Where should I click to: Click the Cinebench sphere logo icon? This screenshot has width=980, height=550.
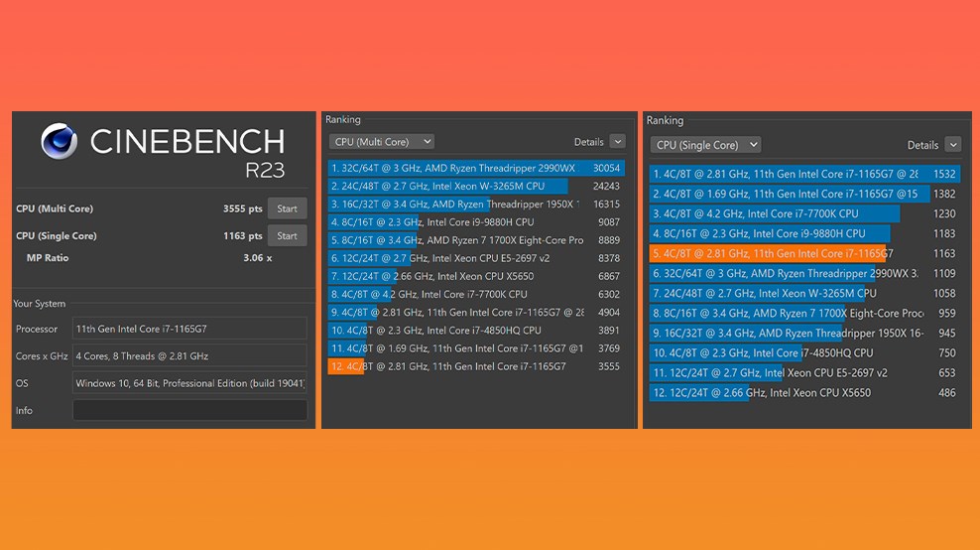click(60, 141)
